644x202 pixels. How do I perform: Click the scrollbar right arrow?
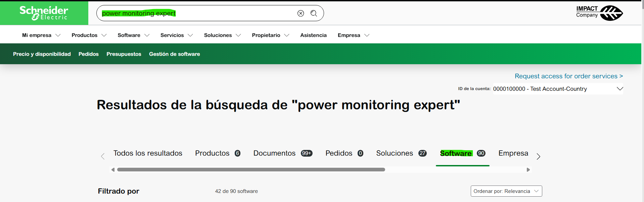[528, 170]
